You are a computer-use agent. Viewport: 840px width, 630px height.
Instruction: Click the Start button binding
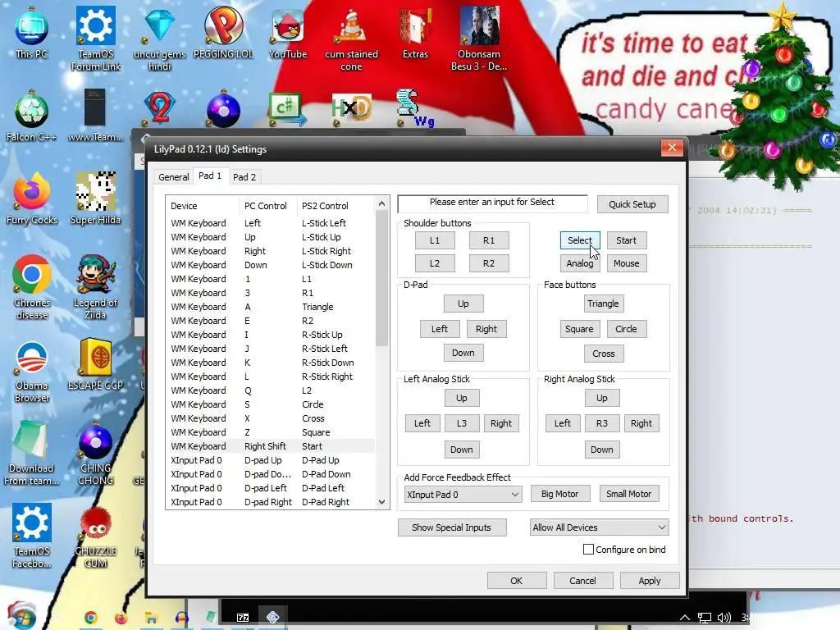[626, 240]
